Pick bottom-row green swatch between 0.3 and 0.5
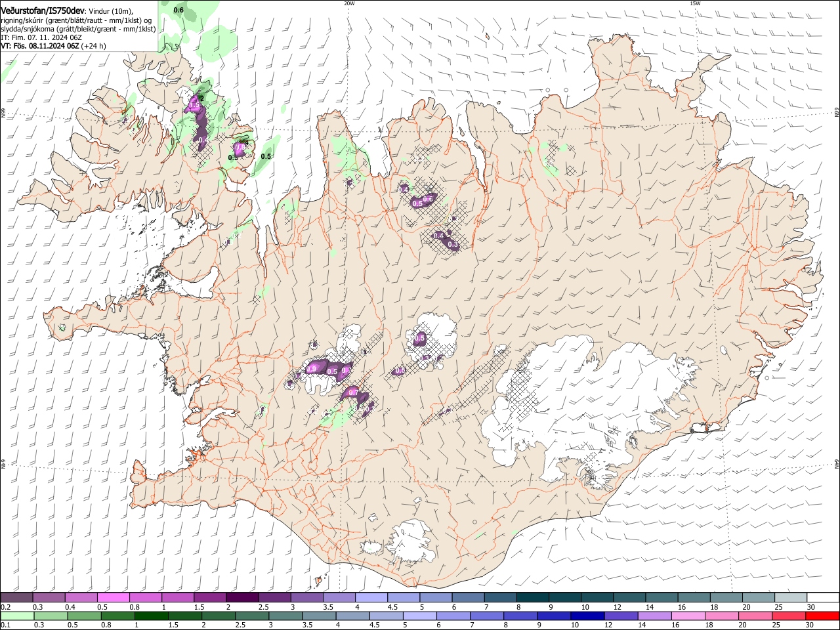This screenshot has width=840, height=630. 51,616
